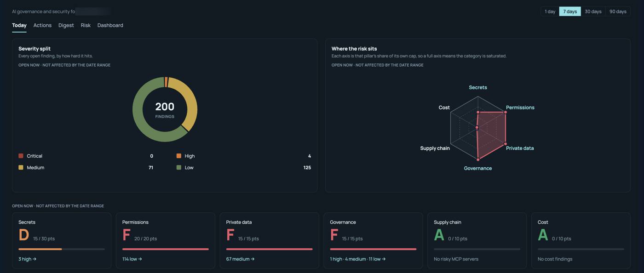Screen dimensions: 644x273
Task: Go to the Risk tab
Action: (x=86, y=25)
